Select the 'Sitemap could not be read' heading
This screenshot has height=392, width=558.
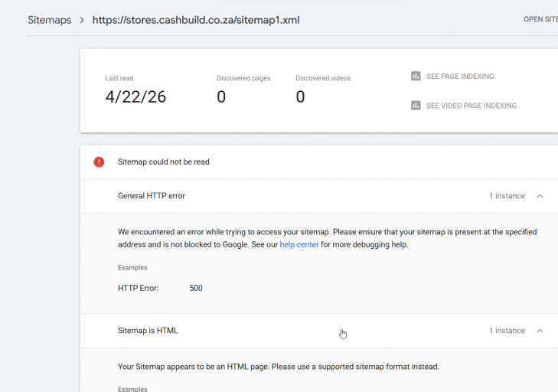[x=163, y=162]
